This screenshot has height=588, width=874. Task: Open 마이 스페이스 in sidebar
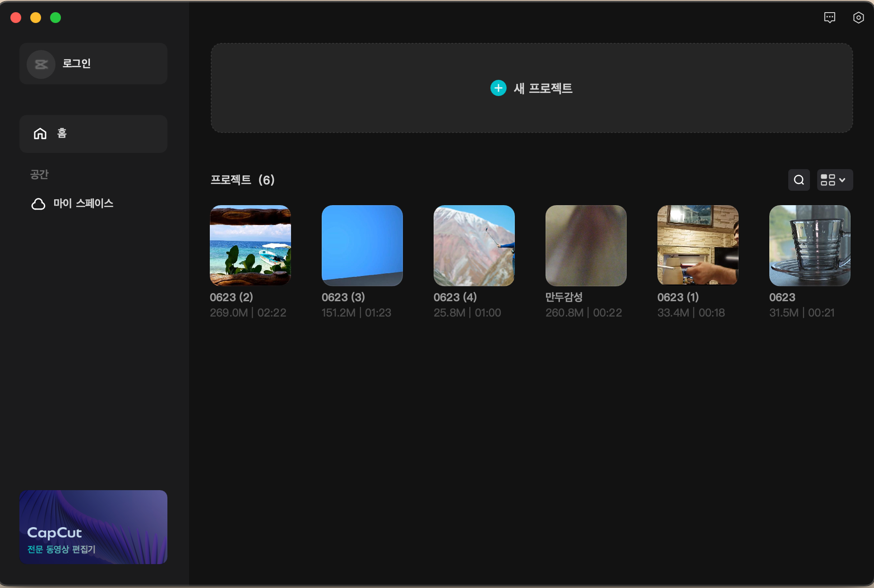83,204
